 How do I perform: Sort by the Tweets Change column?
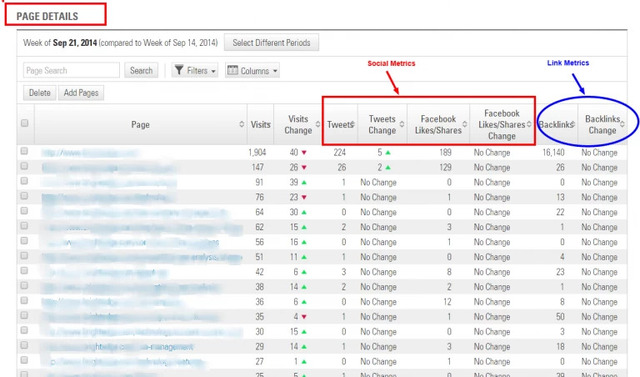[402, 124]
